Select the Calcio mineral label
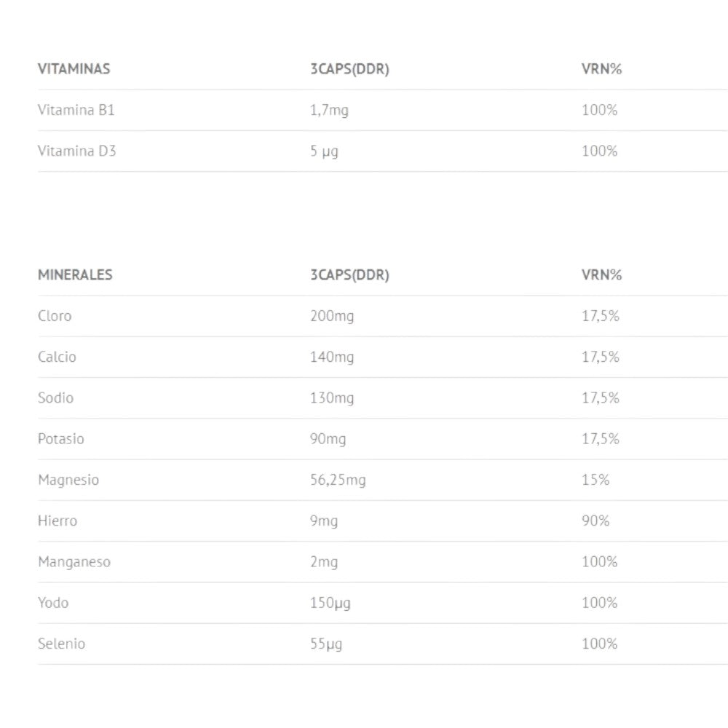 point(57,357)
